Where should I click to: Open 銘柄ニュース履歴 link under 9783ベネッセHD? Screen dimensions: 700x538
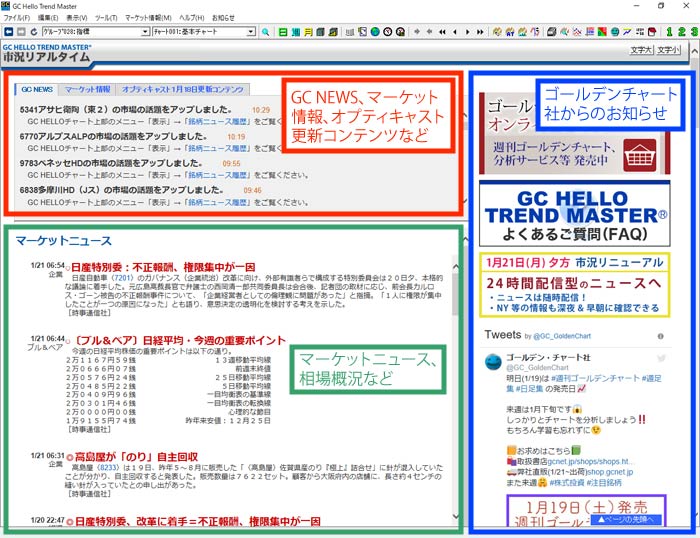click(x=217, y=175)
